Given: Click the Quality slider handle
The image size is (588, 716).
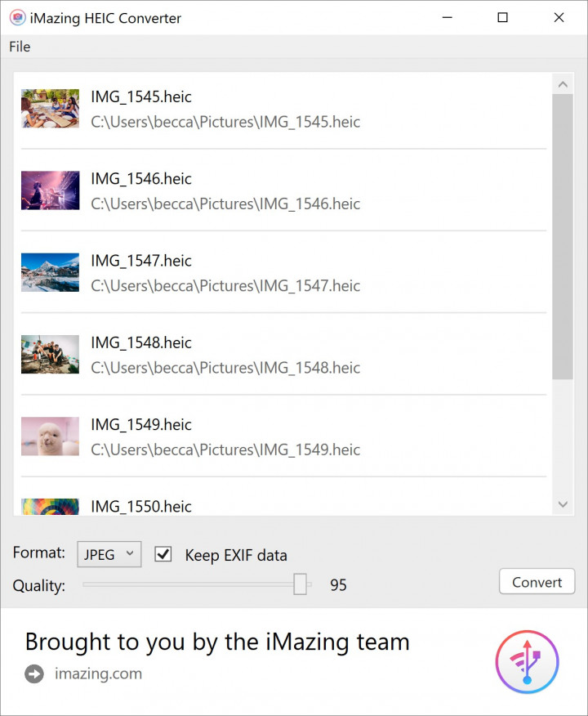Looking at the screenshot, I should (301, 584).
